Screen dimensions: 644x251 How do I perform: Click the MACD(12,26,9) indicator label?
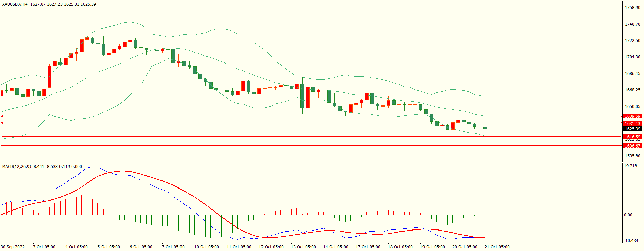tap(16, 166)
